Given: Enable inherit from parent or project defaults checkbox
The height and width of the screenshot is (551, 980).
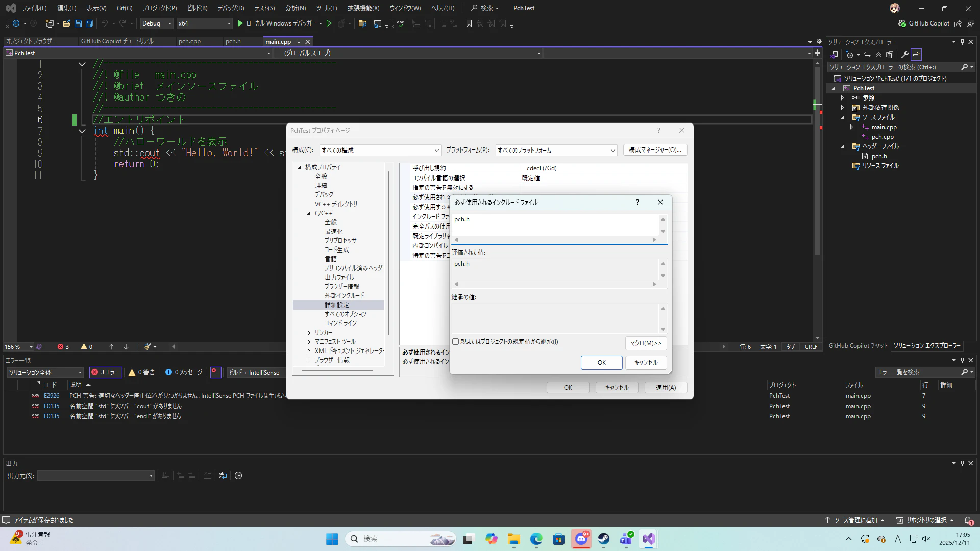Looking at the screenshot, I should click(x=456, y=342).
